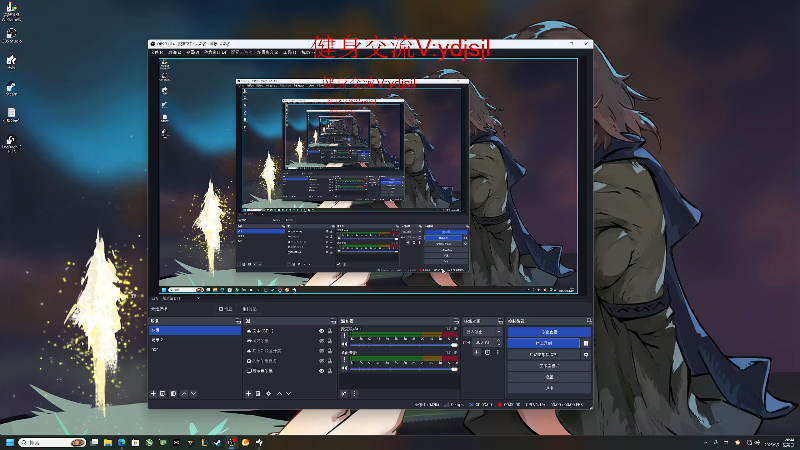Open the Edit menu in OBS menu bar

174,53
